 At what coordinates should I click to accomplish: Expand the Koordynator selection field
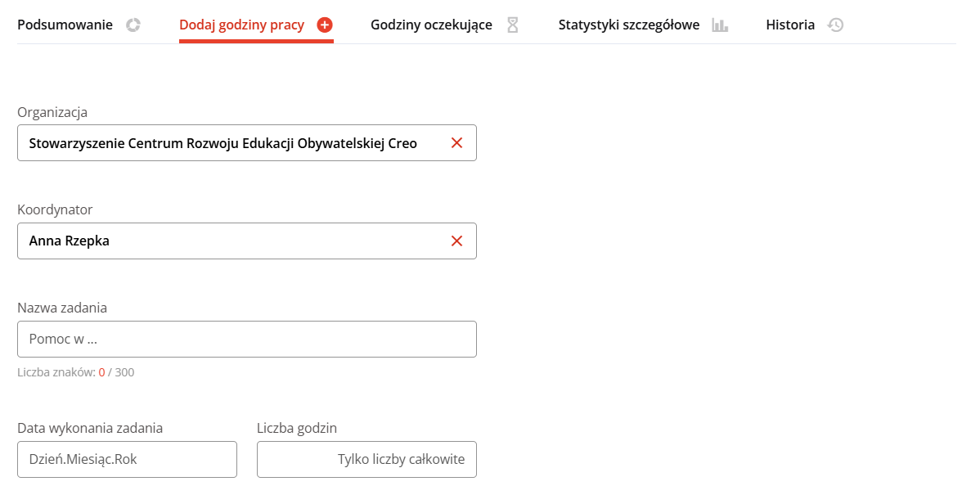tap(247, 241)
